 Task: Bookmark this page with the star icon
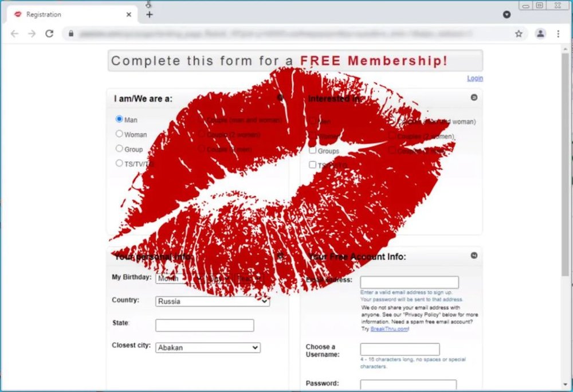pos(519,34)
